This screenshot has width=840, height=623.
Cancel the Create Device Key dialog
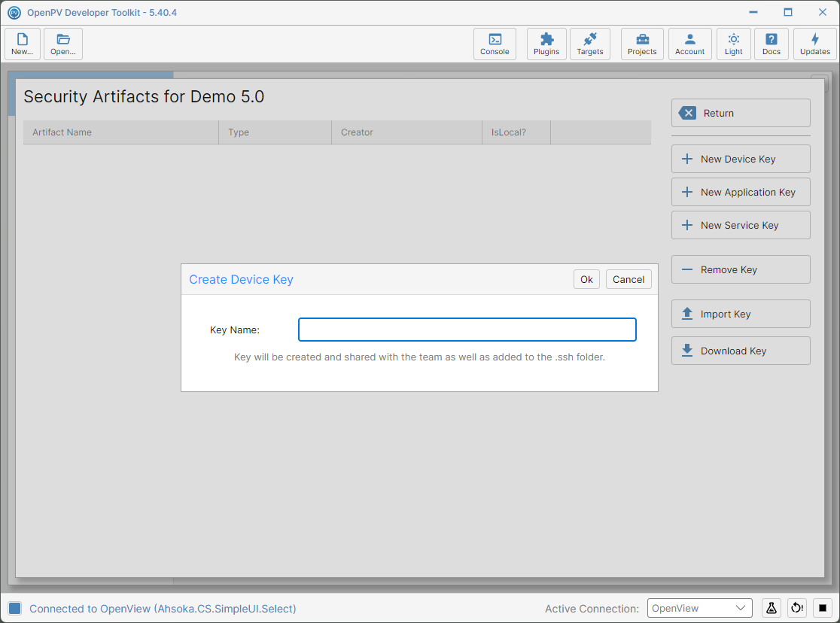pyautogui.click(x=628, y=279)
